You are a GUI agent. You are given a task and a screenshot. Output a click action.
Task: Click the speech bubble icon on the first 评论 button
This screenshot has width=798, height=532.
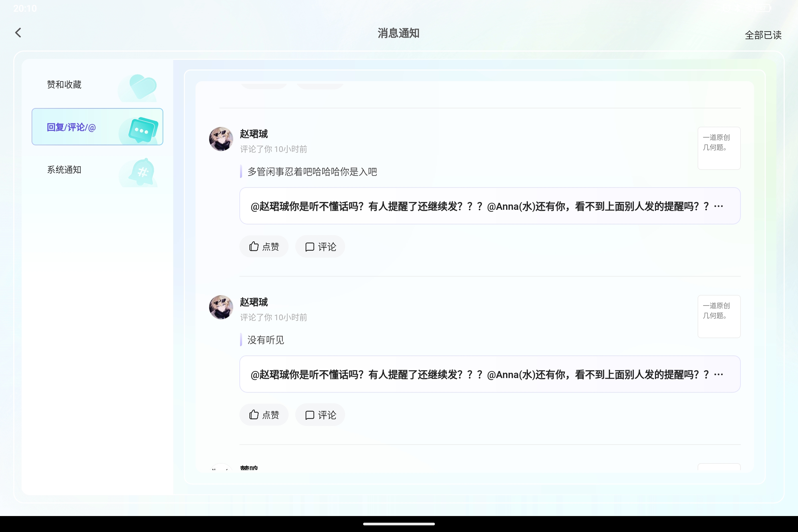(310, 246)
